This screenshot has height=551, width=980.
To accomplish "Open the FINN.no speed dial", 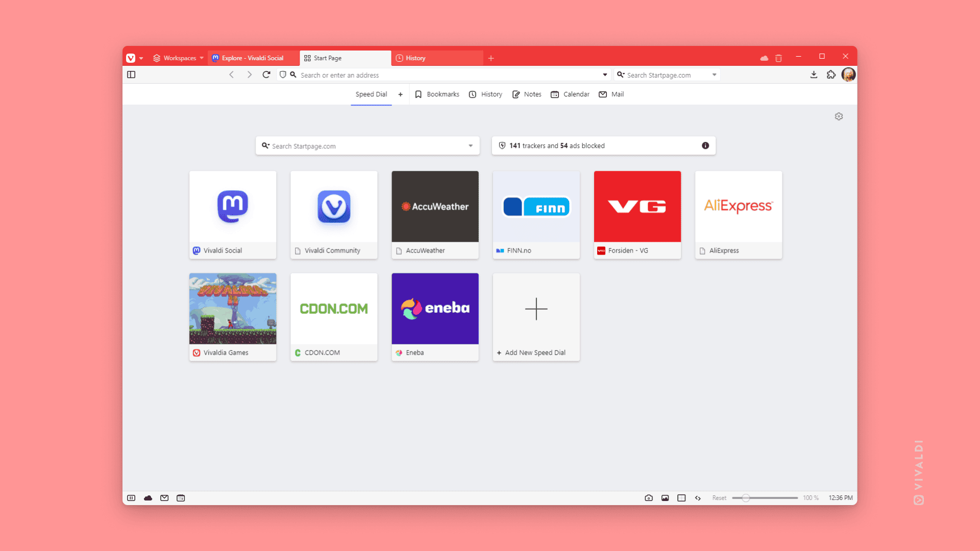I will (x=536, y=215).
